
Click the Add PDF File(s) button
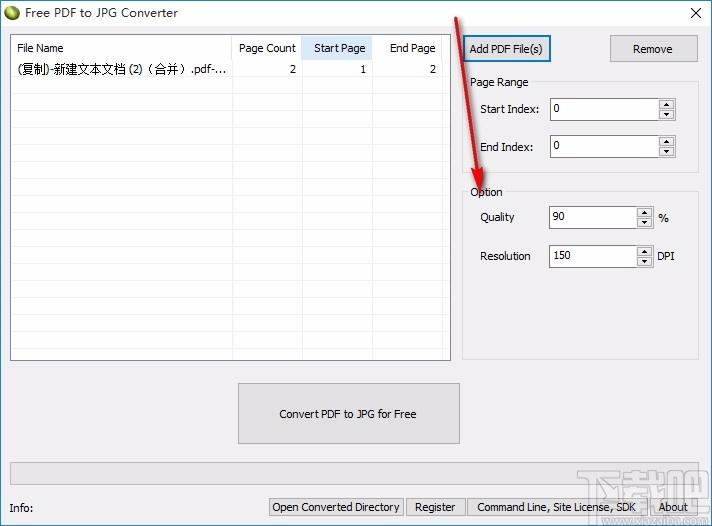pyautogui.click(x=507, y=48)
